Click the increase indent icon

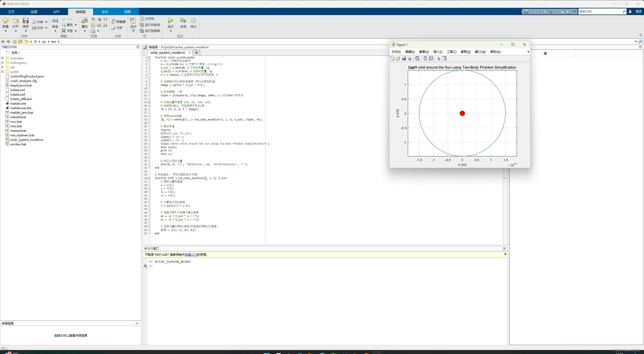pyautogui.click(x=99, y=25)
